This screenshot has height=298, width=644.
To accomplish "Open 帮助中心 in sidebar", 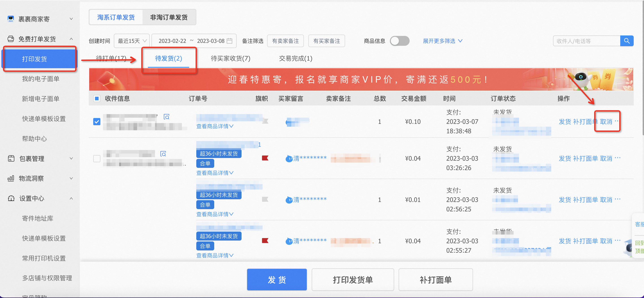I will point(34,138).
